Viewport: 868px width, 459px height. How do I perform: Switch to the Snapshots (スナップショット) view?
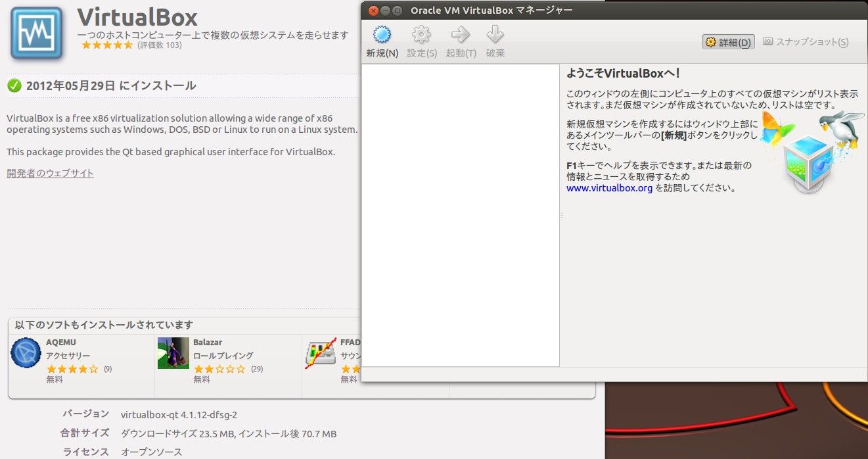click(806, 42)
